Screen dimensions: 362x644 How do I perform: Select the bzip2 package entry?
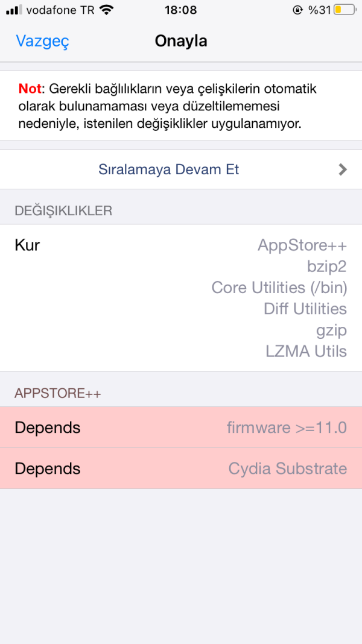tap(326, 267)
